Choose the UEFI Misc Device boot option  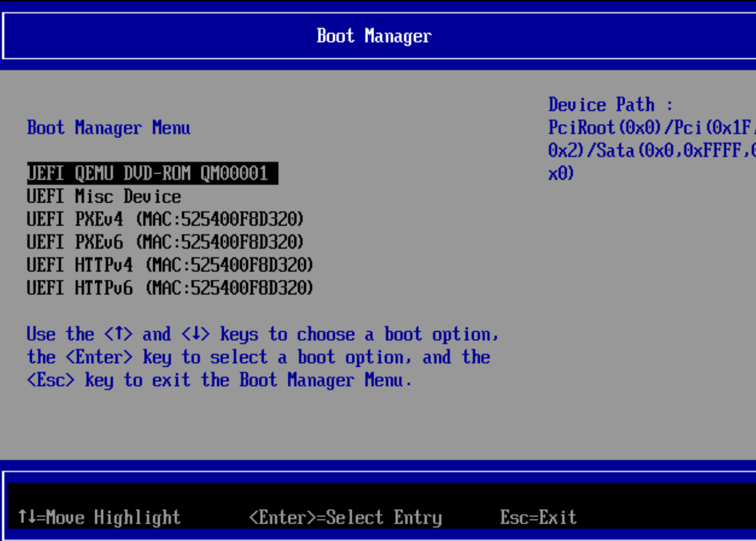point(104,196)
